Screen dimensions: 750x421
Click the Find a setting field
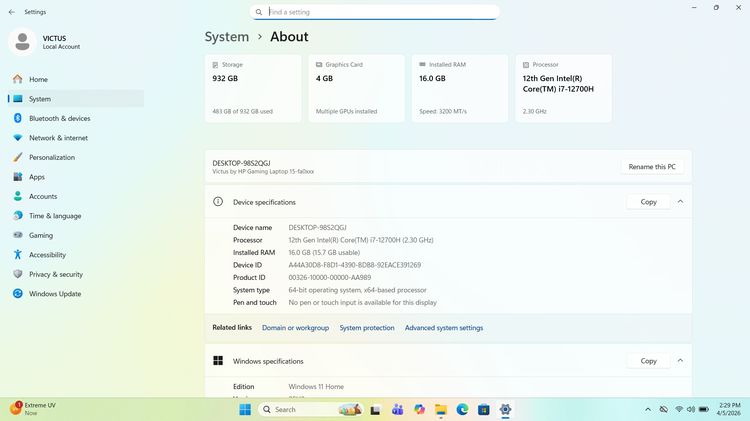pyautogui.click(x=375, y=12)
